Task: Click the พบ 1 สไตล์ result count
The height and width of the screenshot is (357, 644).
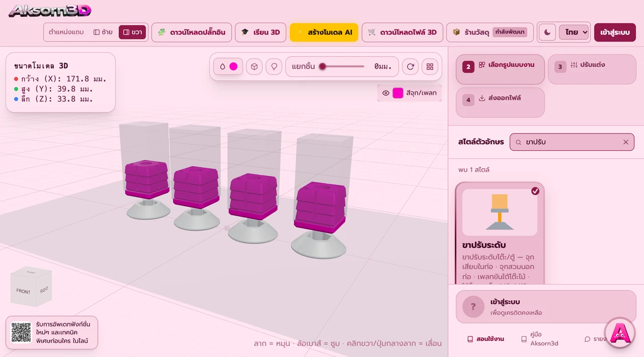Action: pyautogui.click(x=474, y=170)
